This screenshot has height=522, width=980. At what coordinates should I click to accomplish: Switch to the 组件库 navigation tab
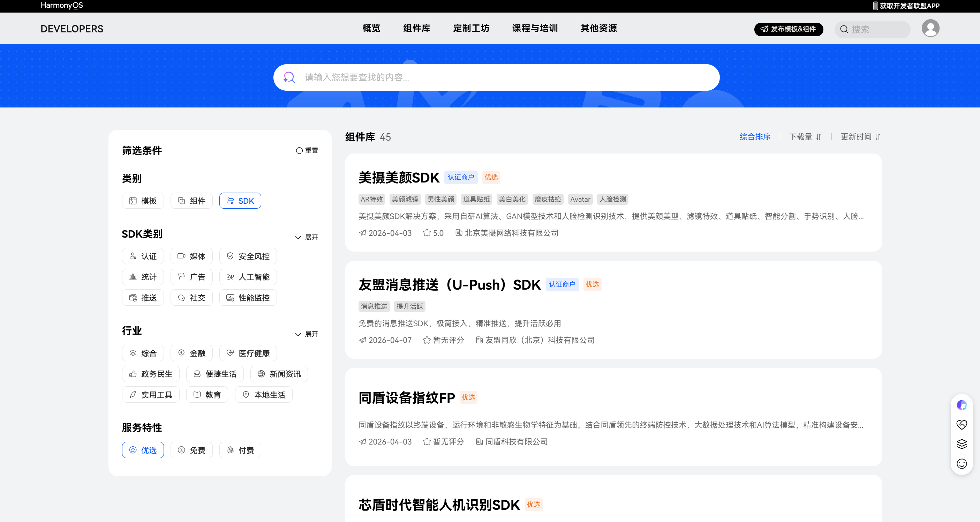point(416,28)
